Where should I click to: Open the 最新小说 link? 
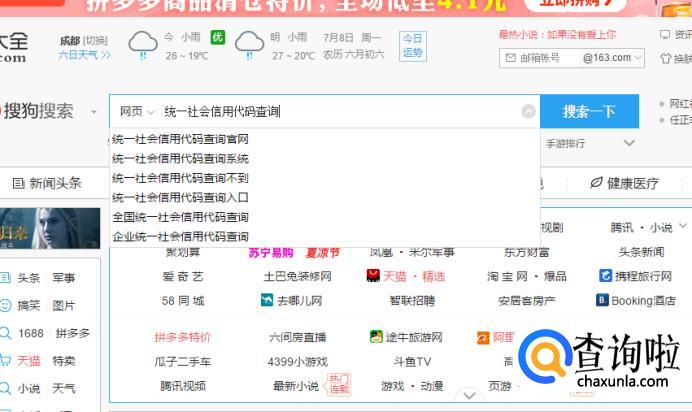pos(296,386)
